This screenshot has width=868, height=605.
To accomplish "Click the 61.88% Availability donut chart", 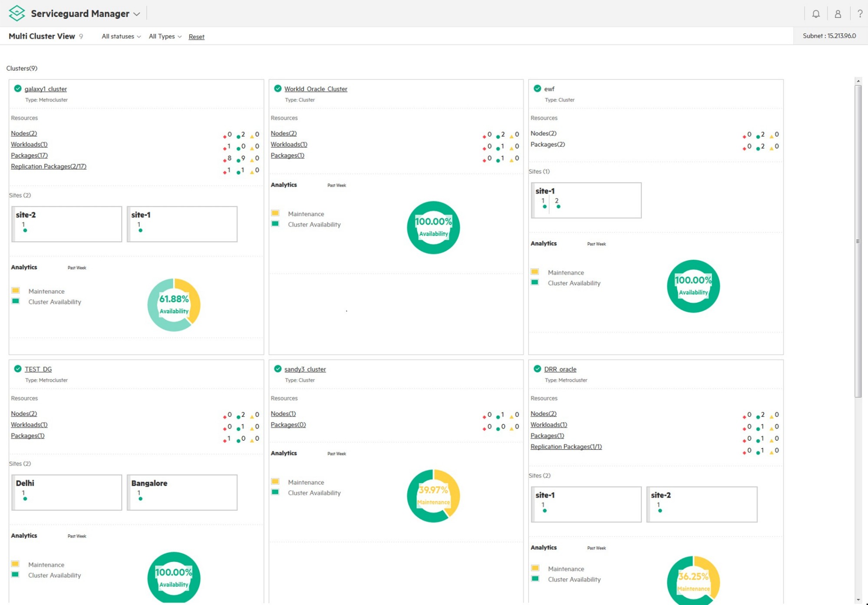I will (x=174, y=304).
